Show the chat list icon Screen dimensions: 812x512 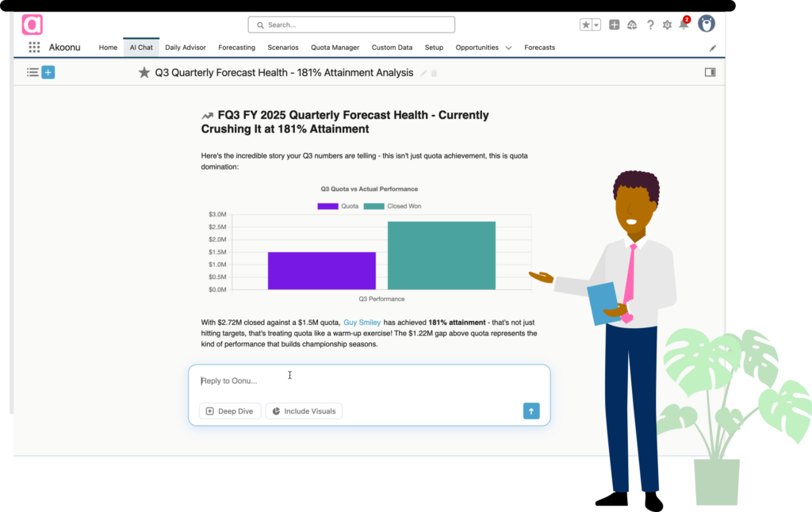point(33,72)
